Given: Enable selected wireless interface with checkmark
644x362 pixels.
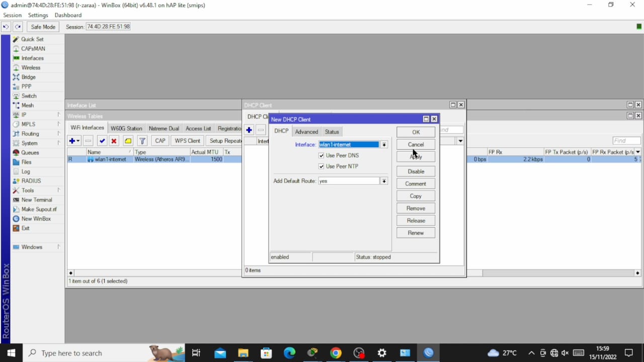Looking at the screenshot, I should click(x=102, y=141).
